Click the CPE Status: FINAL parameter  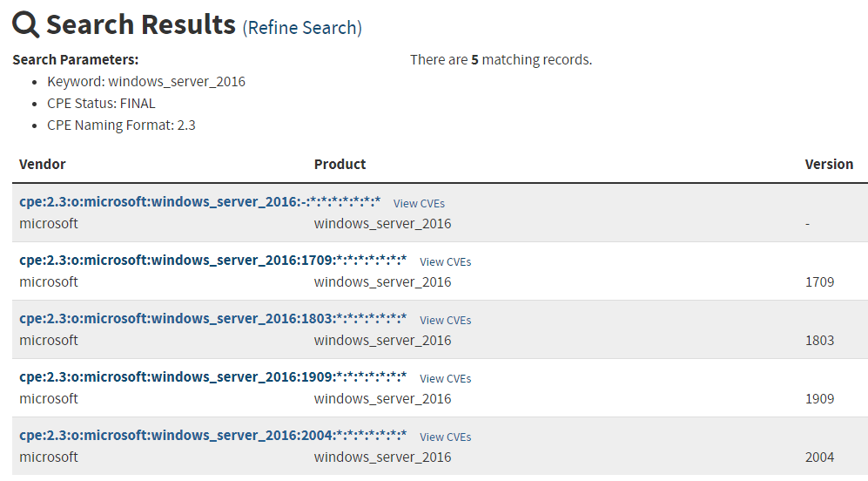click(x=101, y=104)
